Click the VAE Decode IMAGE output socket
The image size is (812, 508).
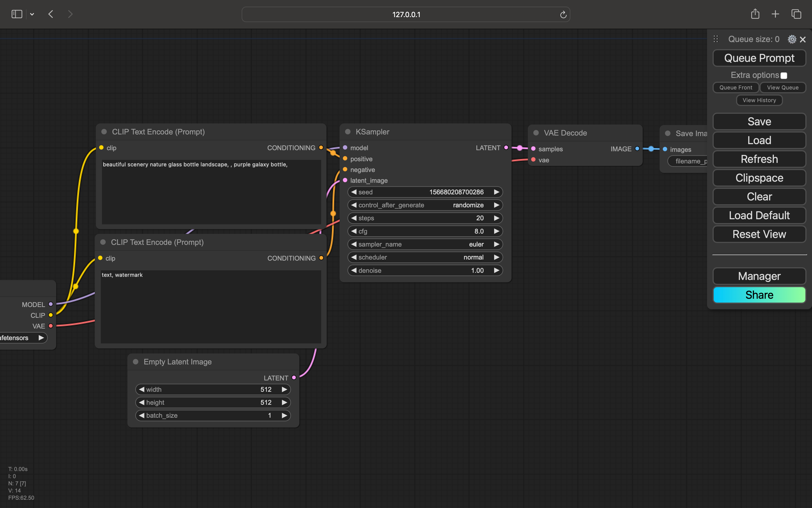pyautogui.click(x=637, y=149)
